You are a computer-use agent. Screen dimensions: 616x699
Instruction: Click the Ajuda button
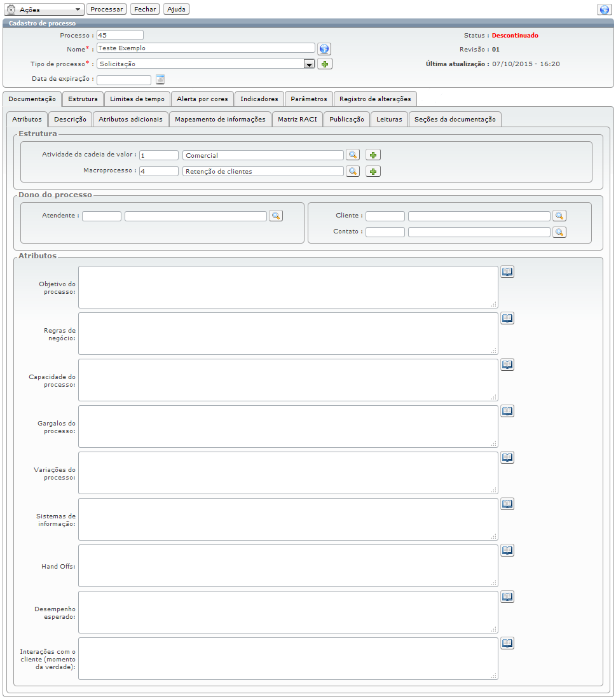pos(176,10)
